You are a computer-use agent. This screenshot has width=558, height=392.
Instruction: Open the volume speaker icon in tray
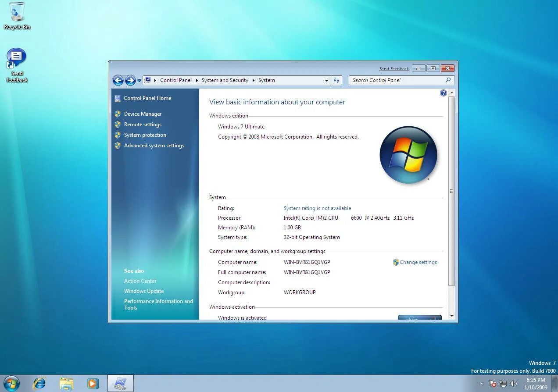click(512, 384)
